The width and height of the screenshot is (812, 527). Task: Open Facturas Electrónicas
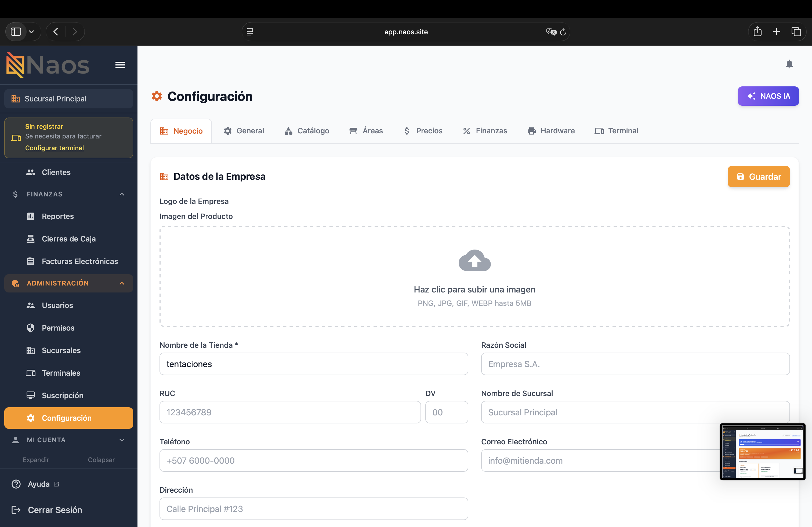(x=68, y=261)
